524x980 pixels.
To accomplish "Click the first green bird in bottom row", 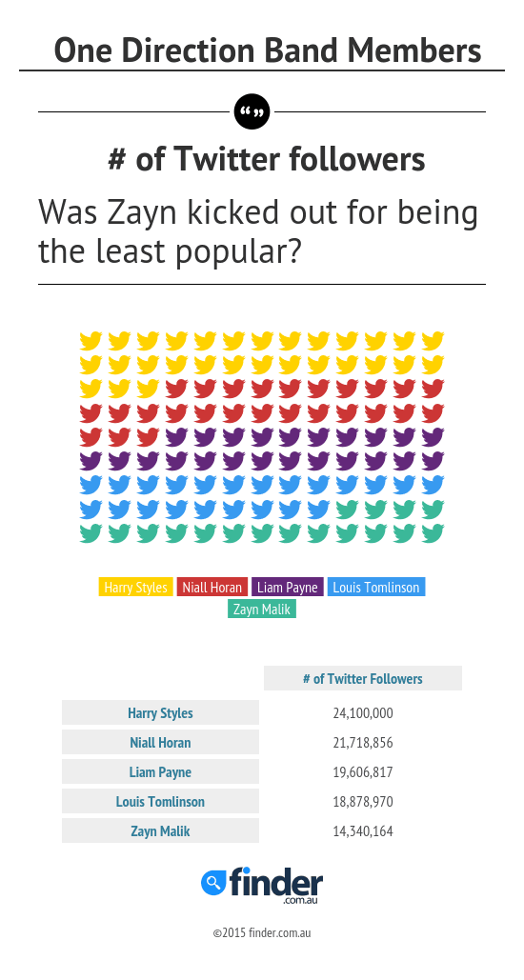I will (91, 533).
